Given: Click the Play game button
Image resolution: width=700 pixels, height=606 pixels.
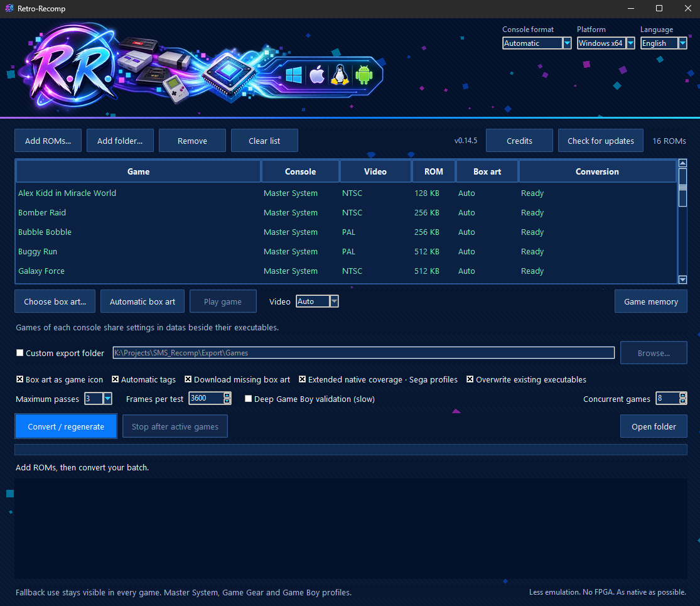Looking at the screenshot, I should pos(223,301).
